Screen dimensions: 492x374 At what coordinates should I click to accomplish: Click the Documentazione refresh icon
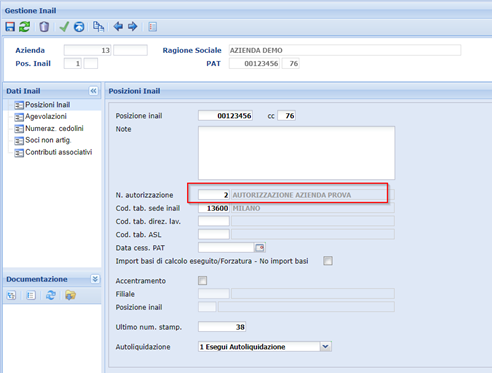click(x=51, y=295)
